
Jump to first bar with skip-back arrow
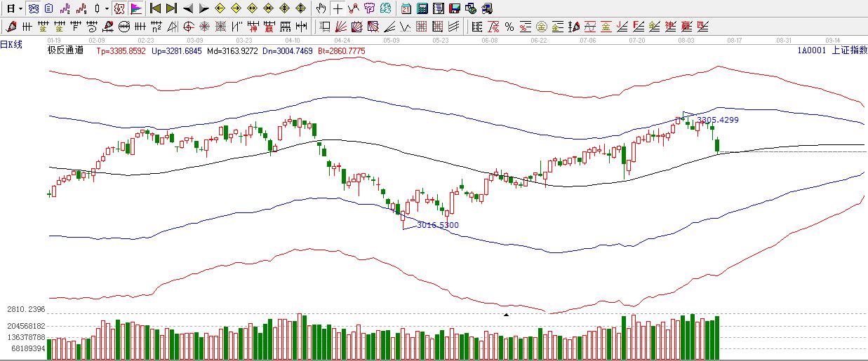[x=155, y=8]
